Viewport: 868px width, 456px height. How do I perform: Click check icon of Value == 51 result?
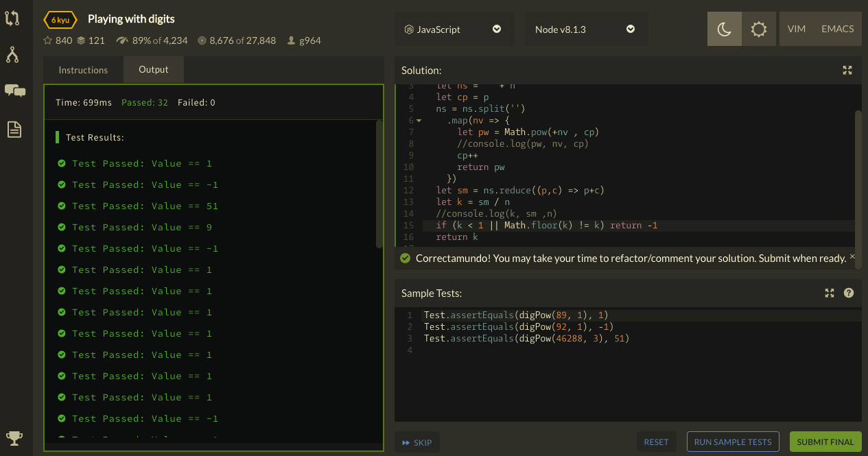pyautogui.click(x=62, y=206)
